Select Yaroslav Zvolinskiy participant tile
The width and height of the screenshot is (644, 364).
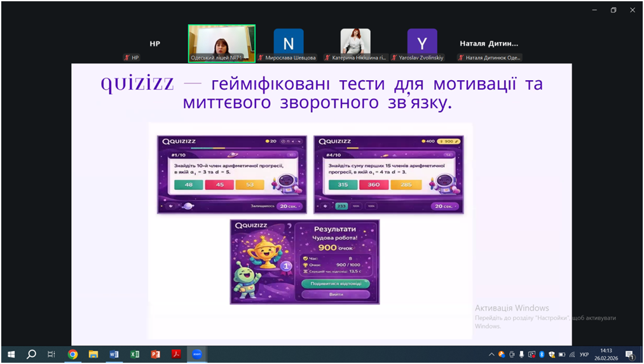point(422,43)
